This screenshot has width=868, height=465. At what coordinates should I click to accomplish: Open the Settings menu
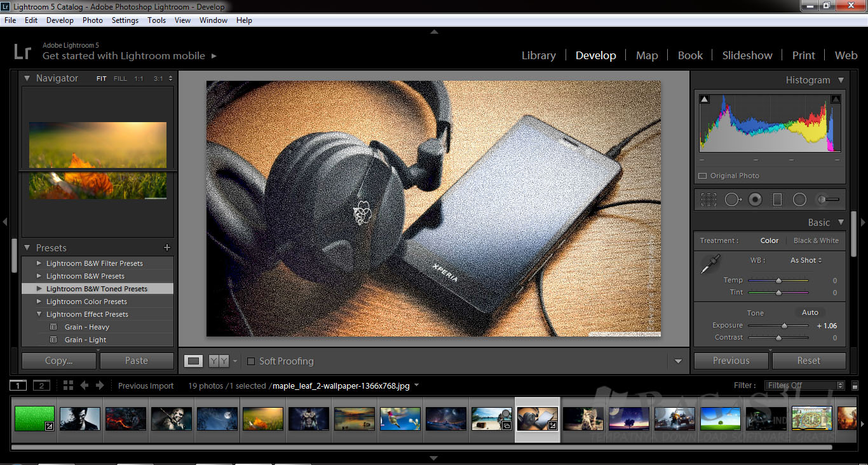(x=125, y=20)
